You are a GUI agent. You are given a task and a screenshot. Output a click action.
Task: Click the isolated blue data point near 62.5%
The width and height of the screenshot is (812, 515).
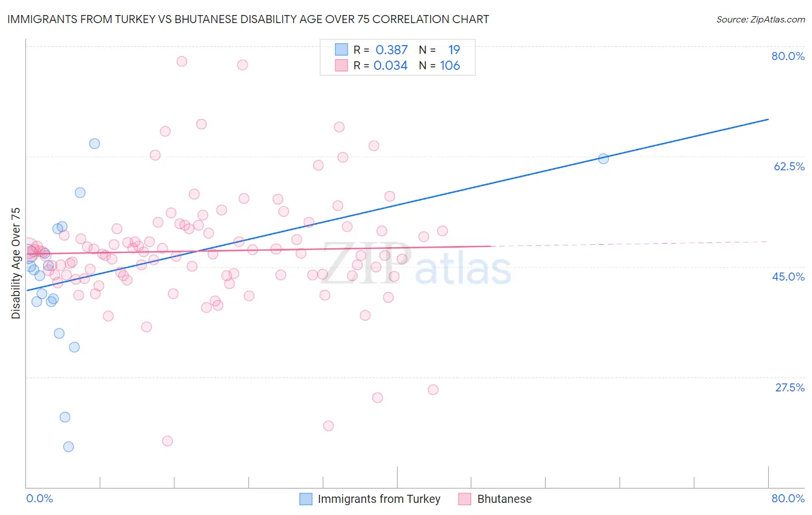(604, 159)
